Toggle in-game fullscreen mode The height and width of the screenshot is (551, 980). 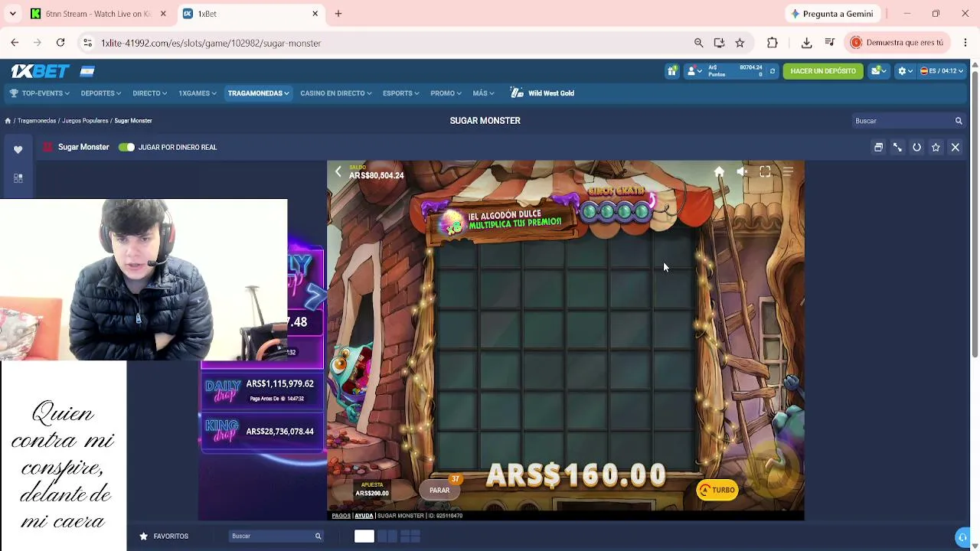(765, 172)
